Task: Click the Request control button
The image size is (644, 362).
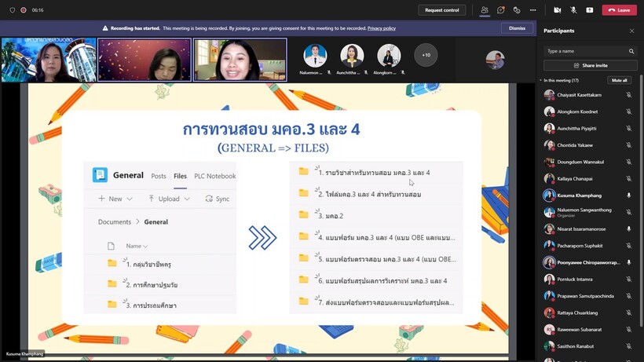Action: click(441, 10)
